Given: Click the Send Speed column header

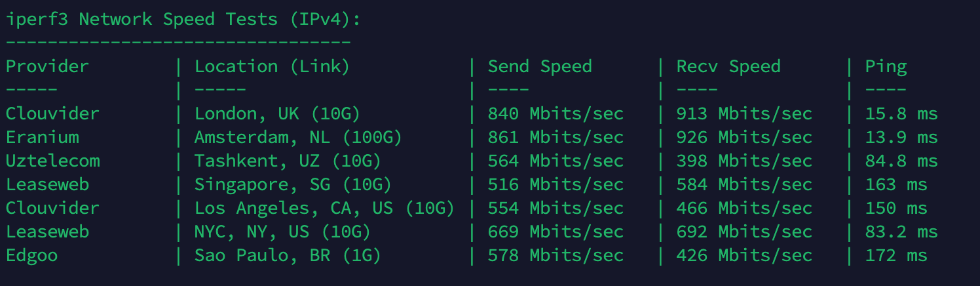Looking at the screenshot, I should point(539,66).
